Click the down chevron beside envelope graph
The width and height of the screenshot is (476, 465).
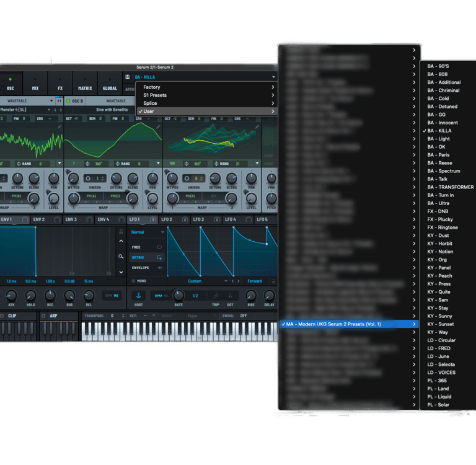(121, 272)
